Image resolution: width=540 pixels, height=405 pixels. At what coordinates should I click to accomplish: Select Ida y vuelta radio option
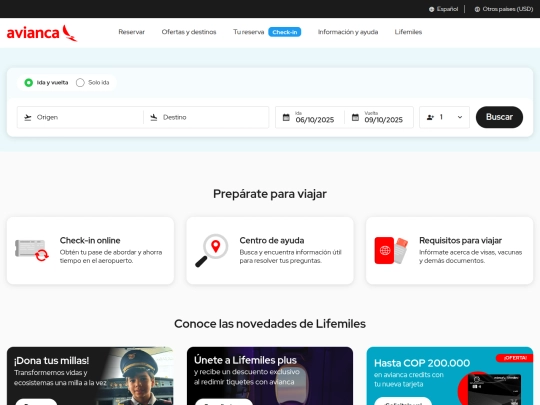point(29,83)
